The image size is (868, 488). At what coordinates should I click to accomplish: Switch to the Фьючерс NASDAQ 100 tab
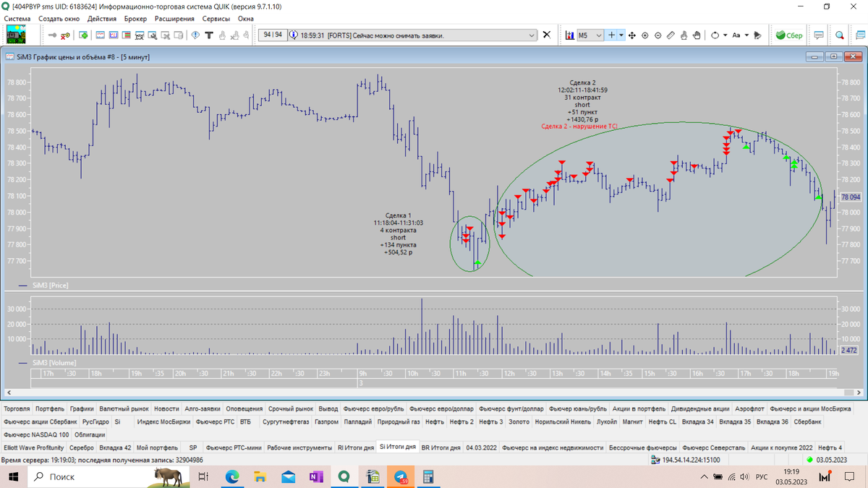click(35, 435)
